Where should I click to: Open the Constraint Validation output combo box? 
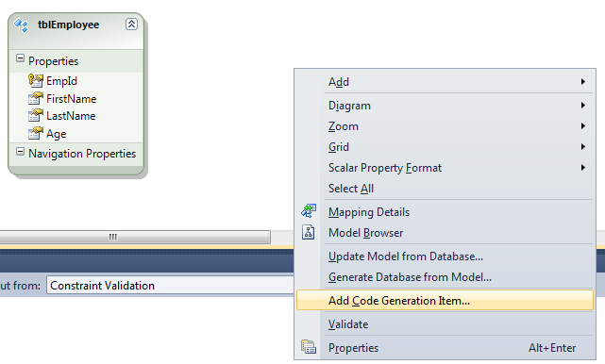[170, 286]
